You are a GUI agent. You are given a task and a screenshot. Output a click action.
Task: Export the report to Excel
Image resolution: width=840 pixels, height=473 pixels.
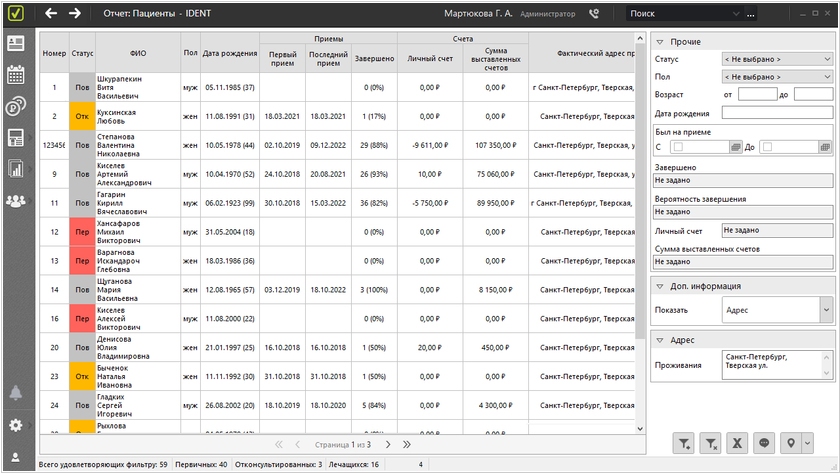(737, 443)
